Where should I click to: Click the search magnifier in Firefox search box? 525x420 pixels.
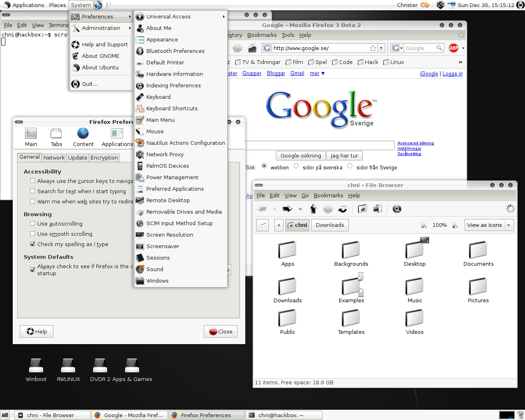439,48
